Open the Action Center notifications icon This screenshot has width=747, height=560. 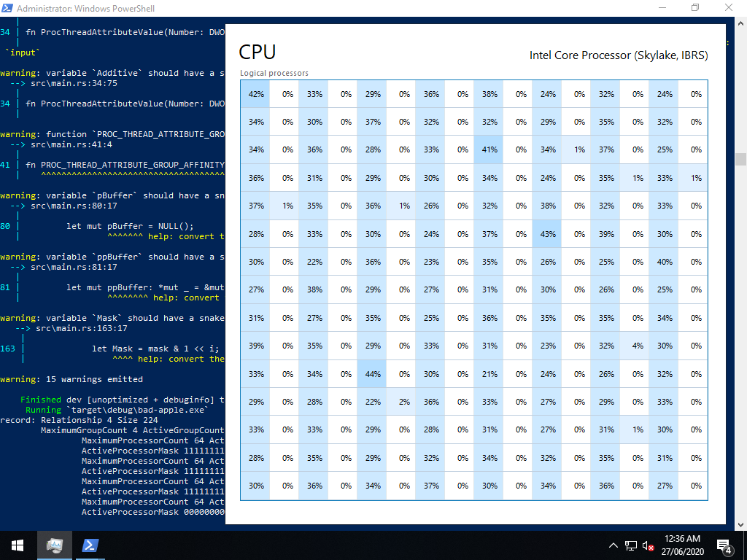[x=724, y=545]
